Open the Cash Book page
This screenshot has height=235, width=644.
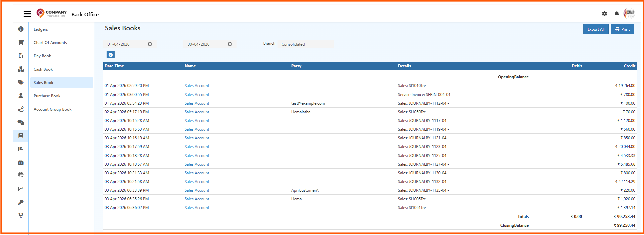click(x=43, y=69)
